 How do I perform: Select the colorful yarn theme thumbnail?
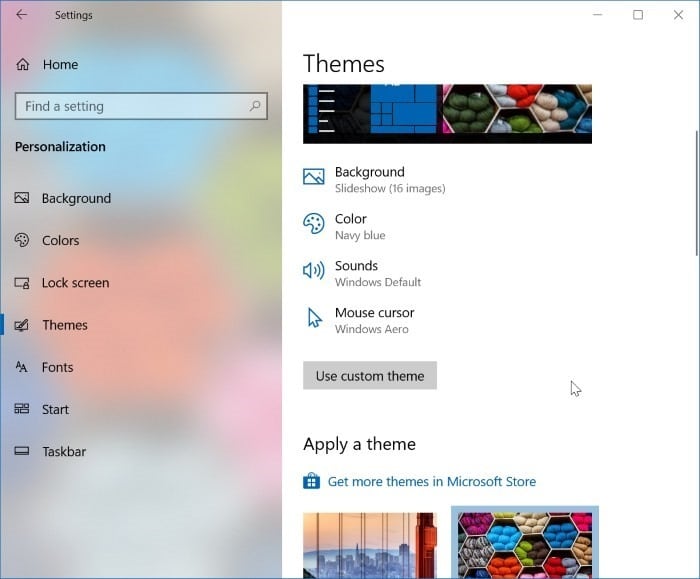525,544
